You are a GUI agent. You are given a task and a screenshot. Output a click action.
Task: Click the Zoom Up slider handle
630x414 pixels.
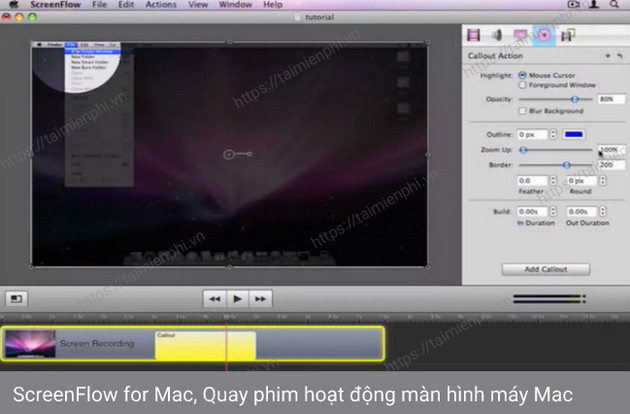coord(523,150)
